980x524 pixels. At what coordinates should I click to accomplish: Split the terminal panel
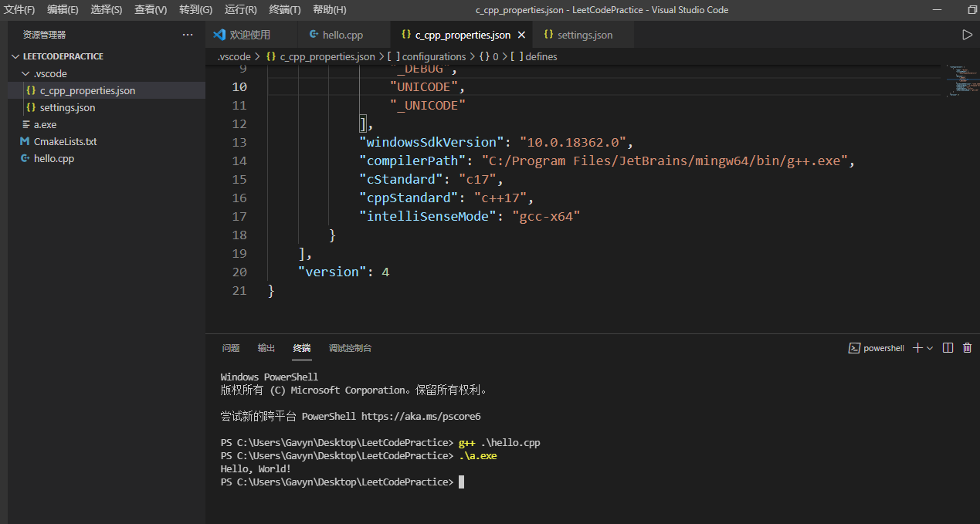(x=948, y=347)
